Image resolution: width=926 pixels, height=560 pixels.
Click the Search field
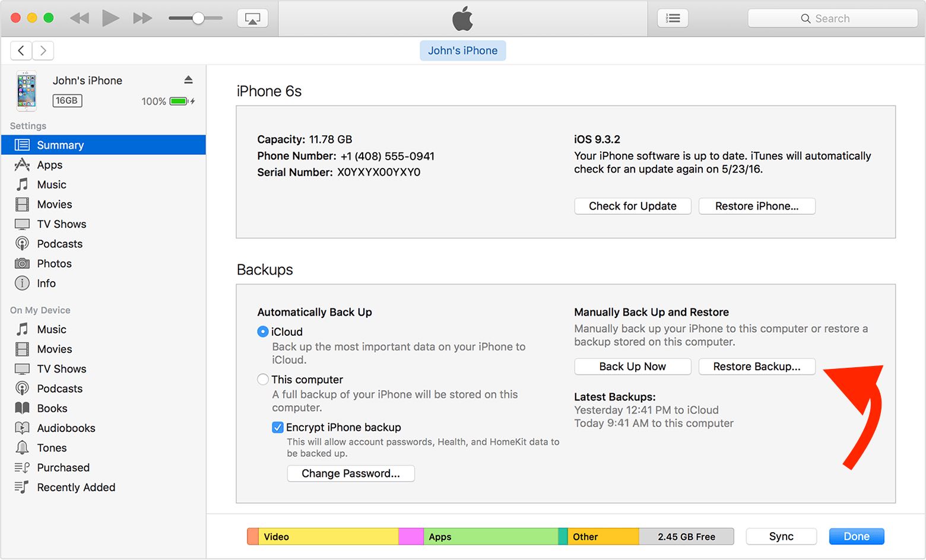(832, 18)
